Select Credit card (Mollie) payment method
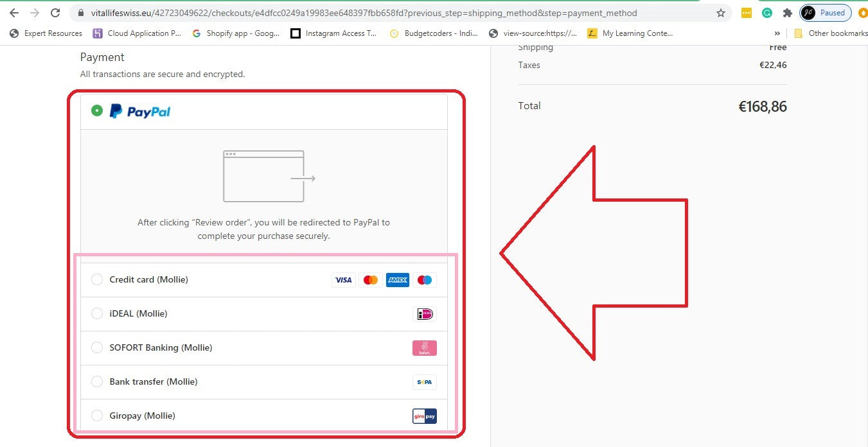The width and height of the screenshot is (868, 447). tap(97, 279)
